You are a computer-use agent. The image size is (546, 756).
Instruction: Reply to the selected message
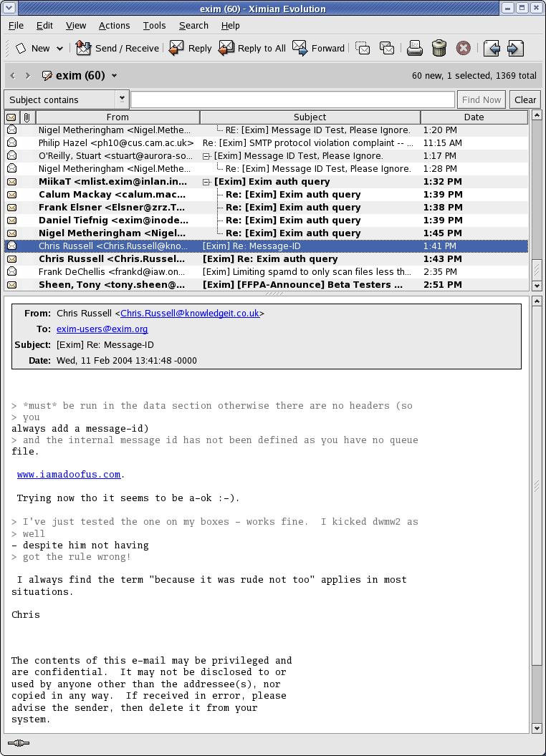coord(176,48)
